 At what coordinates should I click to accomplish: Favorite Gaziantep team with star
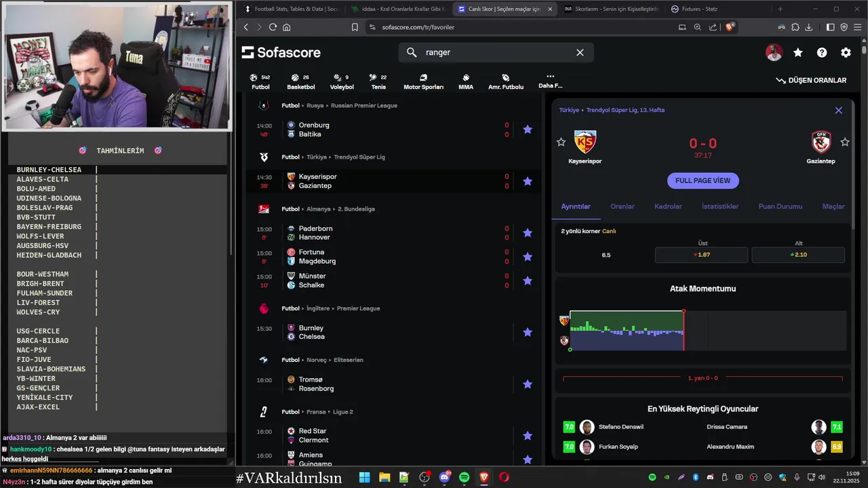844,142
